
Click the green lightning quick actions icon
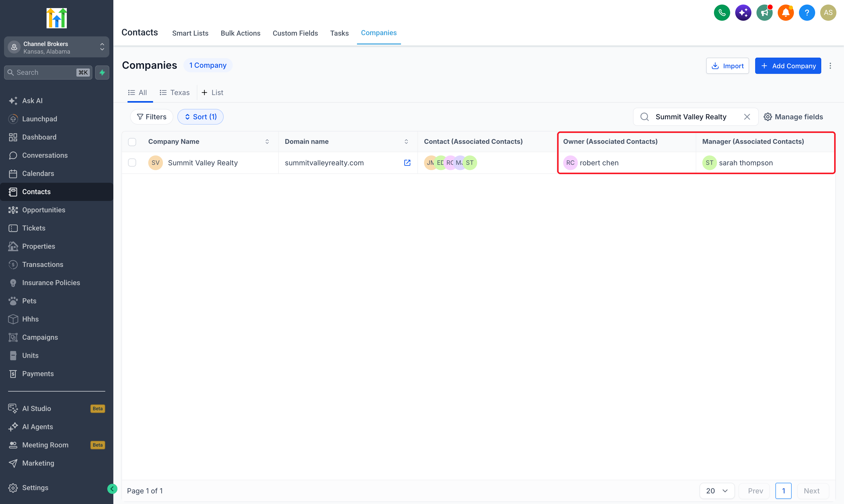pyautogui.click(x=102, y=72)
